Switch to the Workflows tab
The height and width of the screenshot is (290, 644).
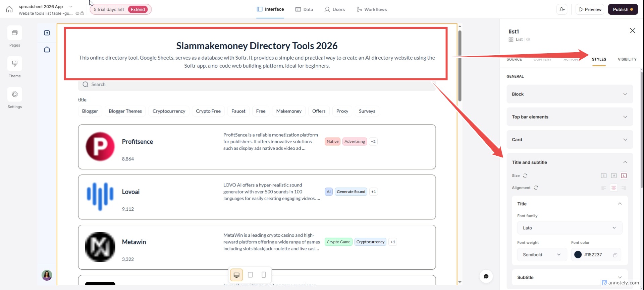372,9
